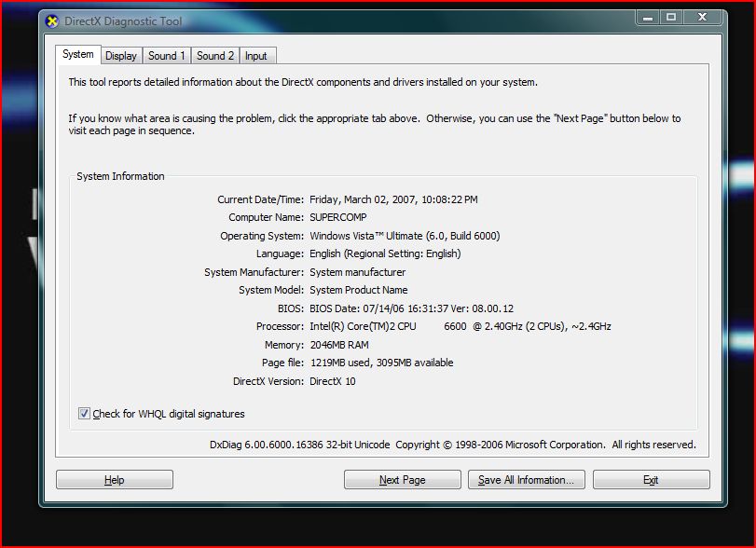
Task: Click the 'If you know what area' paragraph
Action: point(375,124)
